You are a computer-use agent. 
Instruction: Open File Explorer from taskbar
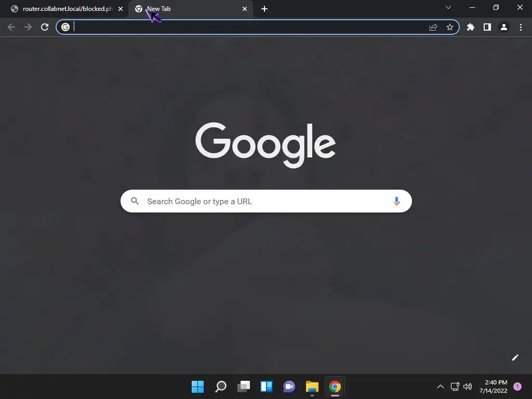(x=312, y=387)
